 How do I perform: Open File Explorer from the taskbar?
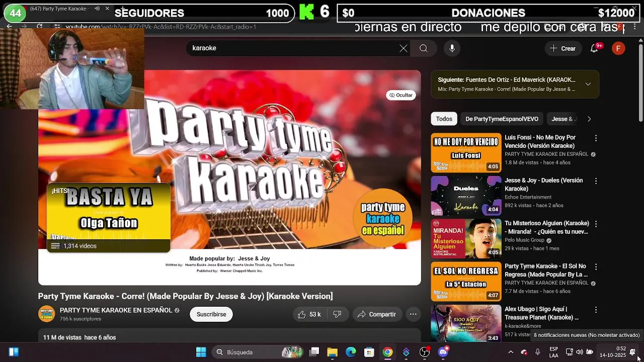click(332, 352)
